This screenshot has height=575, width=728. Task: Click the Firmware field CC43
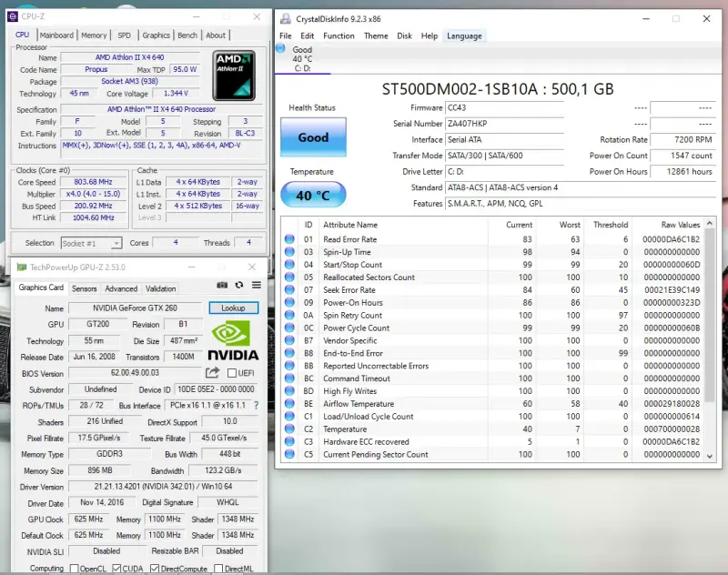pyautogui.click(x=504, y=107)
